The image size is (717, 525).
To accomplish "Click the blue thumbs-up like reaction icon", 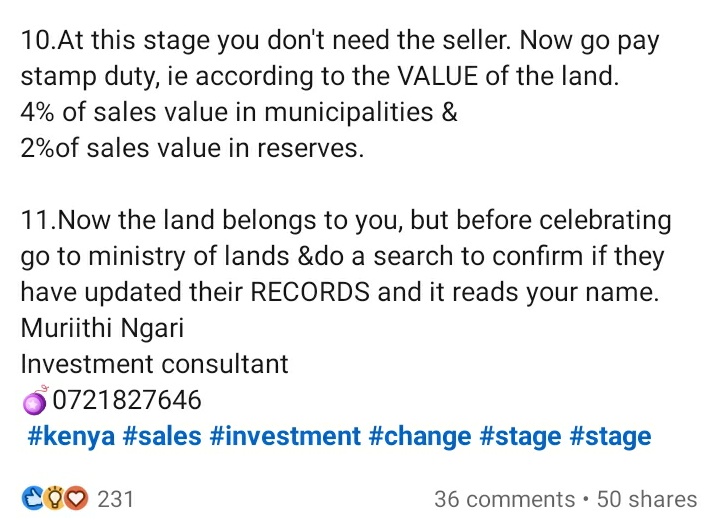I will (32, 499).
